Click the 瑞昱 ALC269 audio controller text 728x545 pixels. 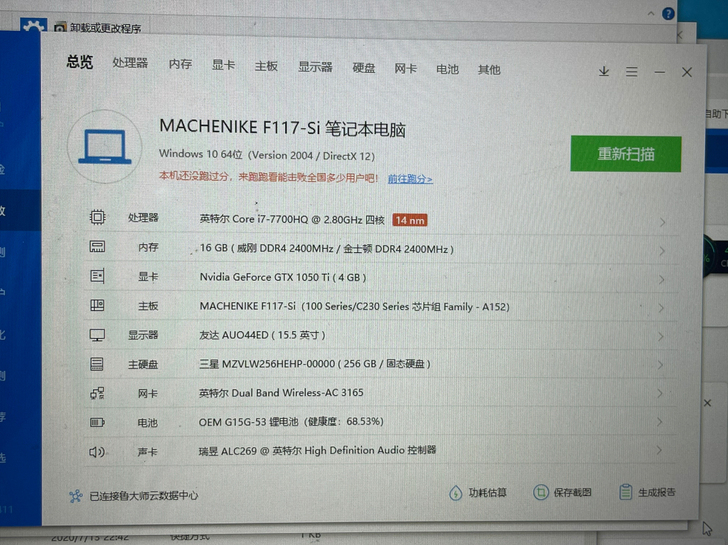click(x=317, y=450)
